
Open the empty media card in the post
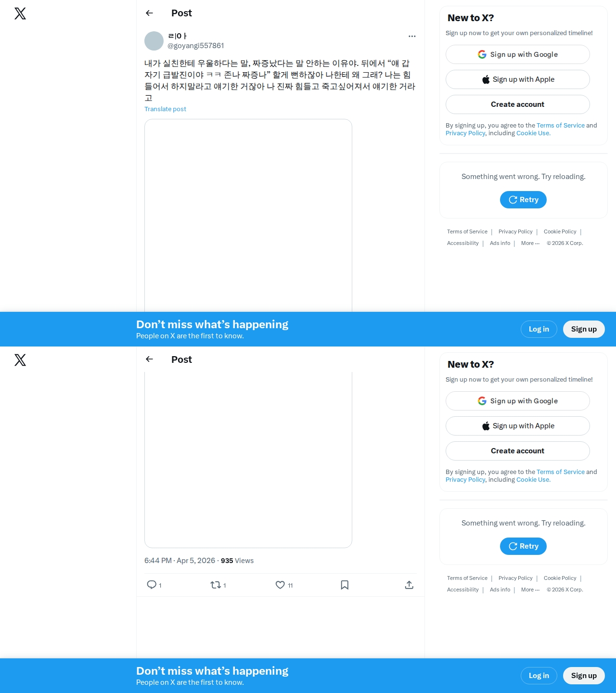click(x=248, y=216)
